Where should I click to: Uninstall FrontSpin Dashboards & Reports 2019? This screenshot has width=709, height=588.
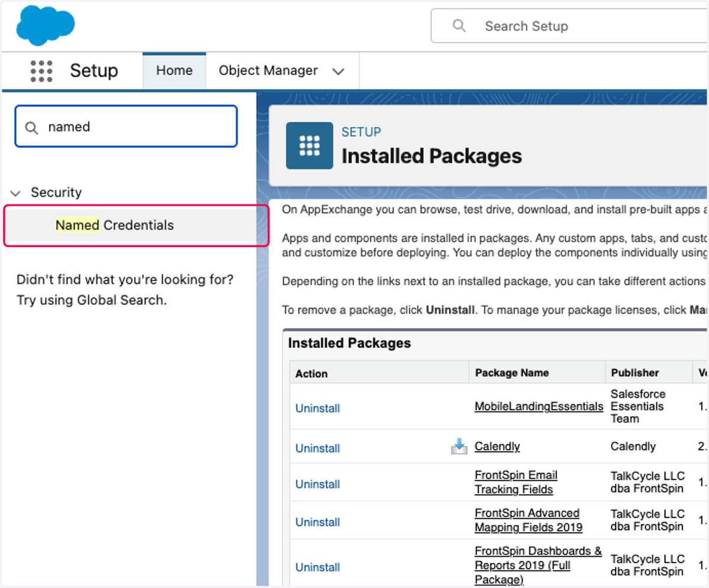click(x=317, y=567)
